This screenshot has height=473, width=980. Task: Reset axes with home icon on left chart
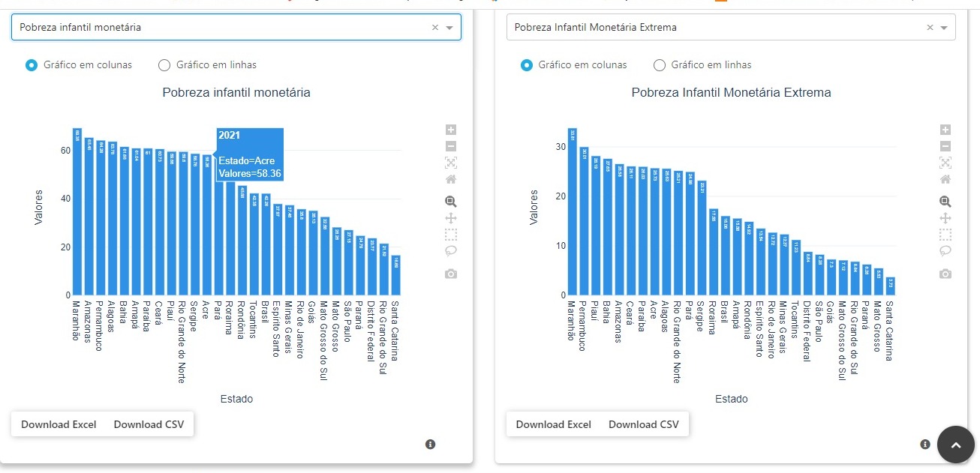point(451,179)
